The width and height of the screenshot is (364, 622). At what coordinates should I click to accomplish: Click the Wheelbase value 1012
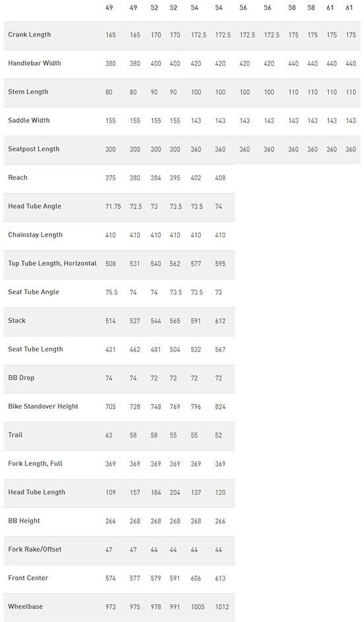222,606
